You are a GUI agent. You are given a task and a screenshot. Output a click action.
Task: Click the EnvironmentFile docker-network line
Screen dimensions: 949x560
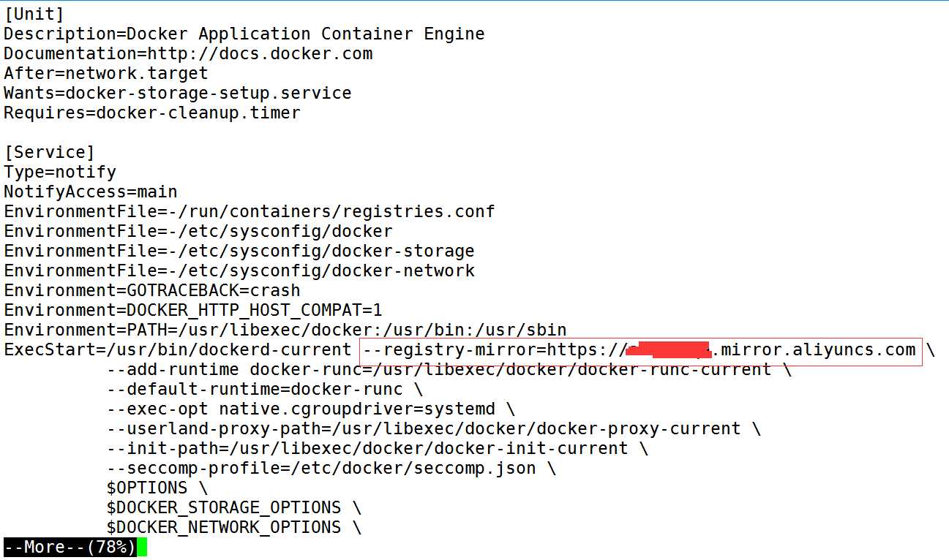[x=239, y=270]
